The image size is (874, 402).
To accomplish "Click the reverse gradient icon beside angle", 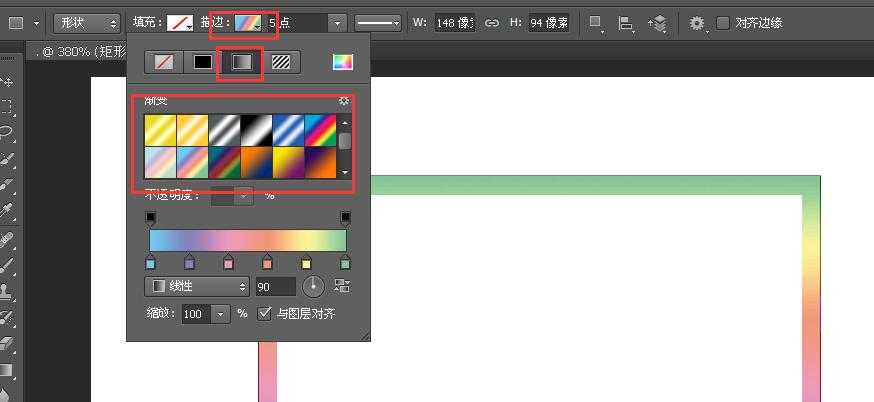I will pos(342,286).
